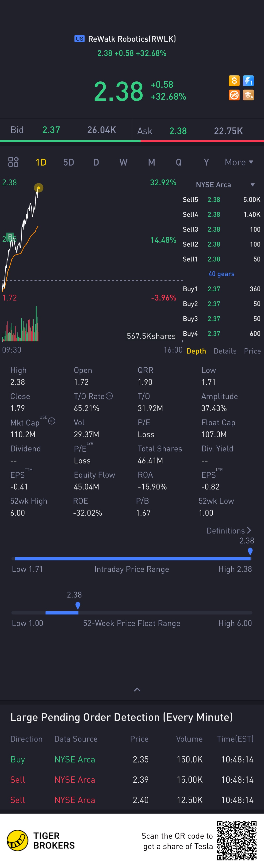This screenshot has width=264, height=868.
Task: Switch chart to W weekly period
Action: (123, 162)
